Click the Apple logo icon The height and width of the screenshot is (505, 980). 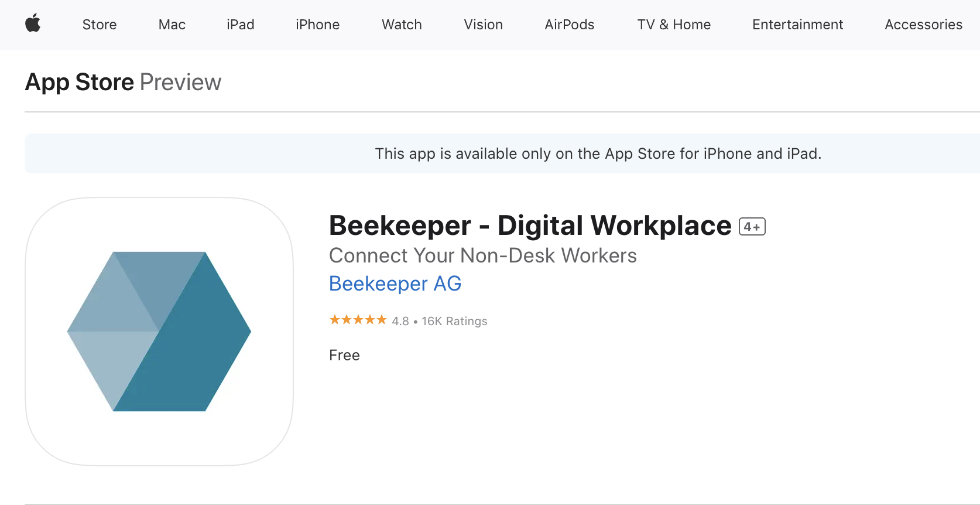[x=33, y=24]
